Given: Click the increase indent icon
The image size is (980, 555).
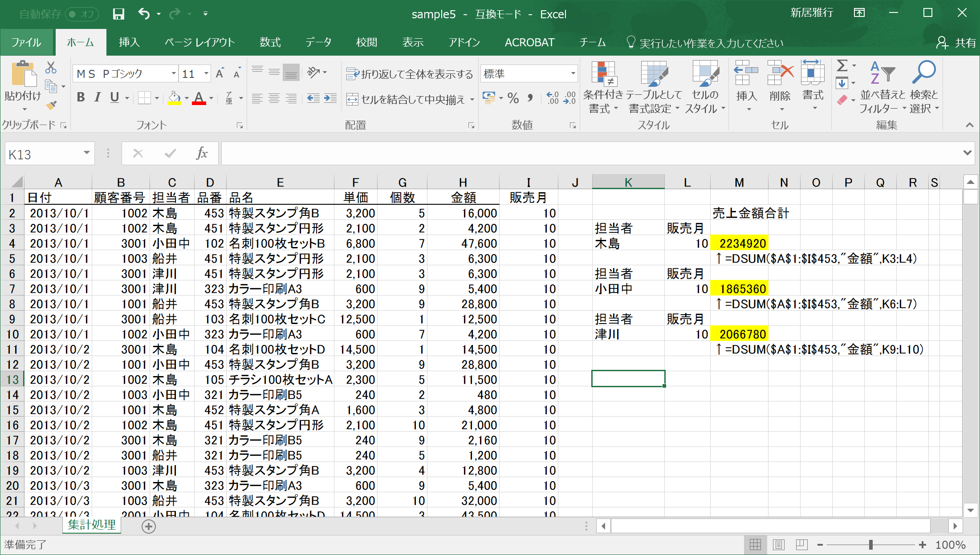Looking at the screenshot, I should pos(330,98).
